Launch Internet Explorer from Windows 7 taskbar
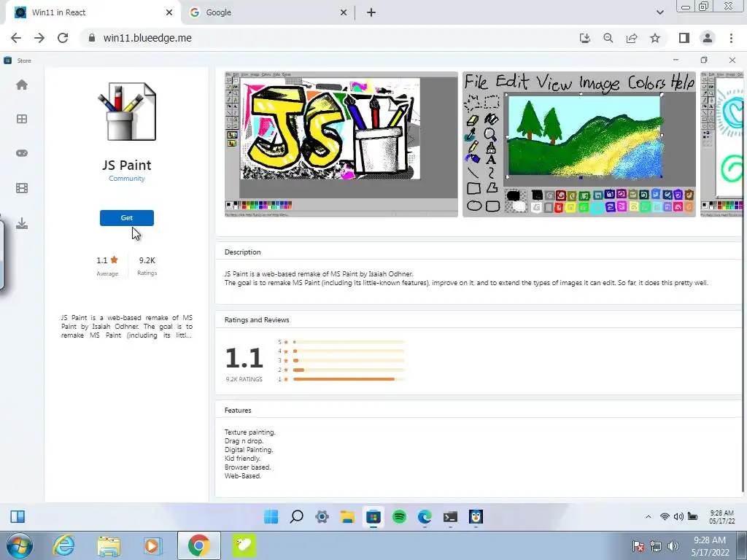Image resolution: width=747 pixels, height=560 pixels. pos(63,545)
